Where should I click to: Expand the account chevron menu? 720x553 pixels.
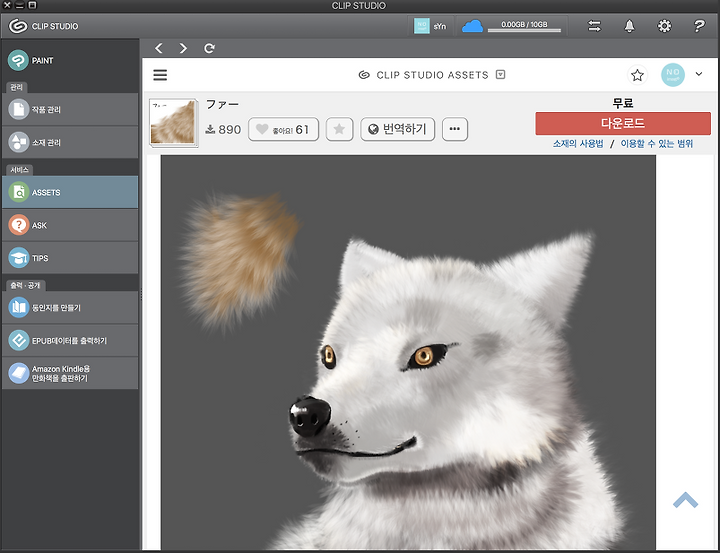click(699, 74)
